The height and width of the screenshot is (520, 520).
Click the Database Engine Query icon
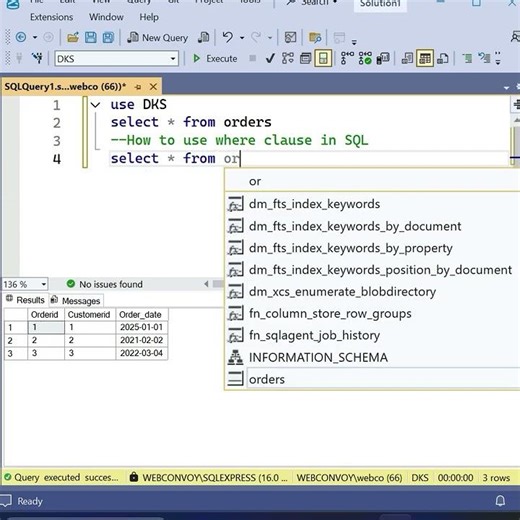203,37
